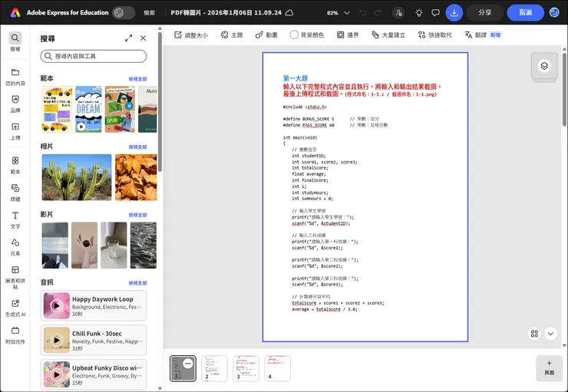Open the comments speech bubble icon
This screenshot has height=392, width=568.
(x=435, y=13)
